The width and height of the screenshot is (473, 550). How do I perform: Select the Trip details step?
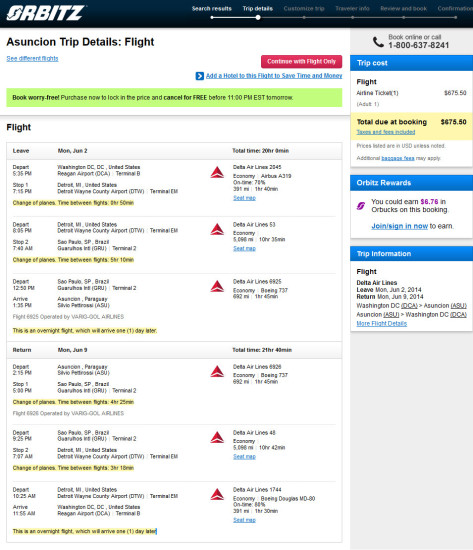[258, 8]
